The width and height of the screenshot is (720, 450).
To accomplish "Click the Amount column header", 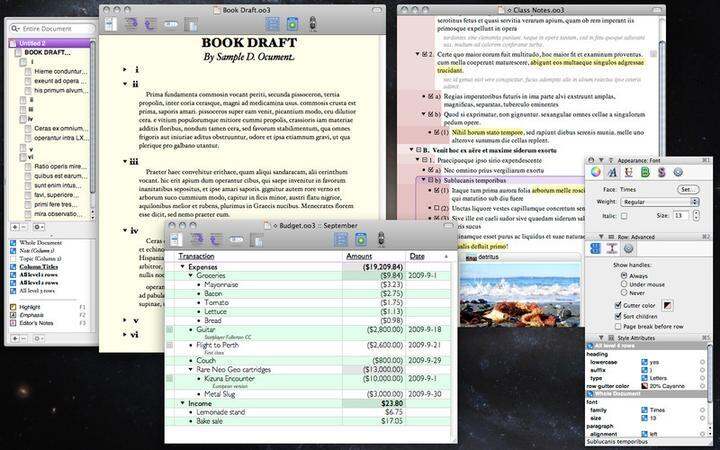I will pos(359,256).
